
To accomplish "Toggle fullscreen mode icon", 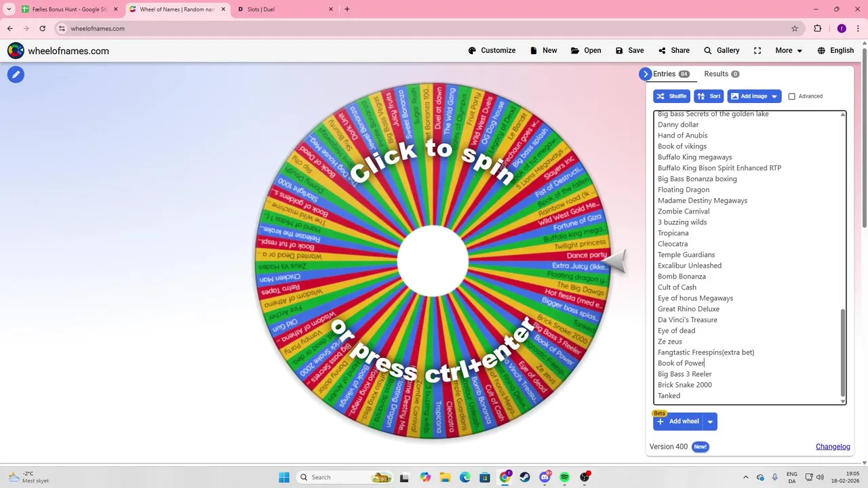I will (x=757, y=51).
